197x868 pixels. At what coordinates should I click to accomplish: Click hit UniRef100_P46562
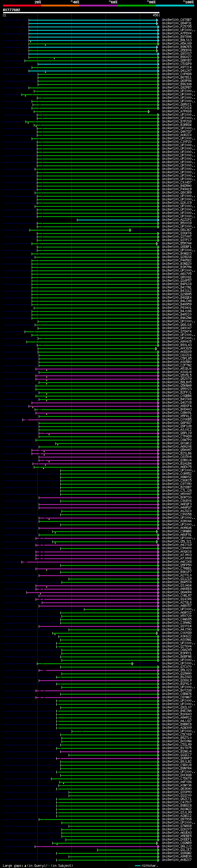177,260
